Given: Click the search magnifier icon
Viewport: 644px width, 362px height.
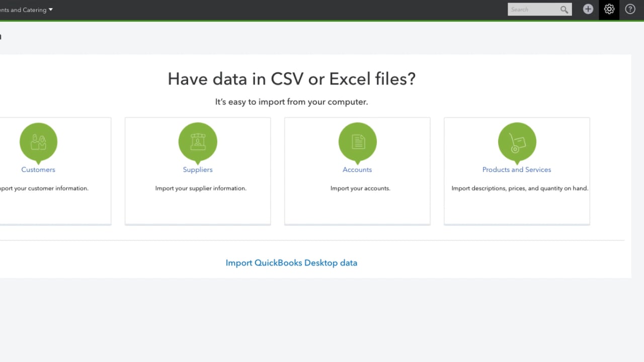Looking at the screenshot, I should [564, 10].
